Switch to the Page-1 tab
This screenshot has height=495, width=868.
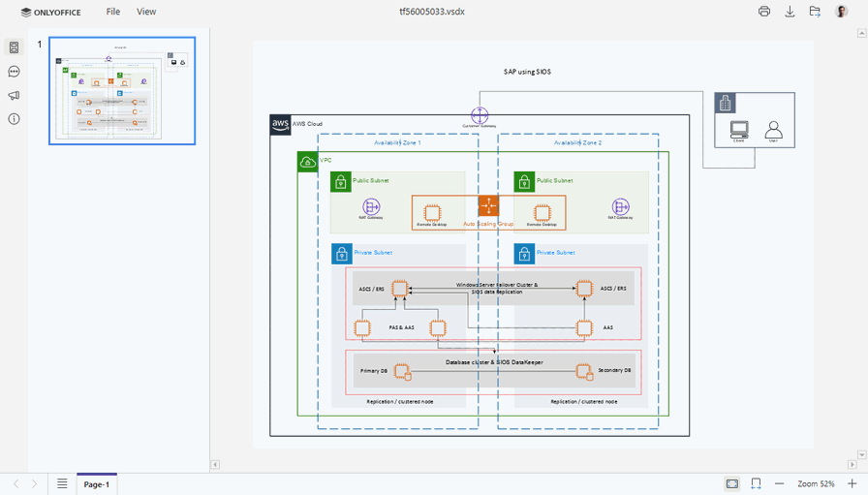pos(96,484)
